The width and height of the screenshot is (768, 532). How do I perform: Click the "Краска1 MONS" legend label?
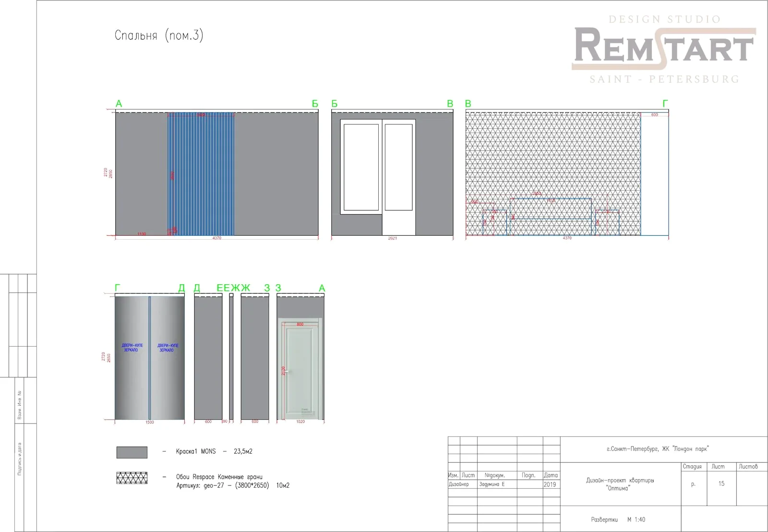point(196,451)
